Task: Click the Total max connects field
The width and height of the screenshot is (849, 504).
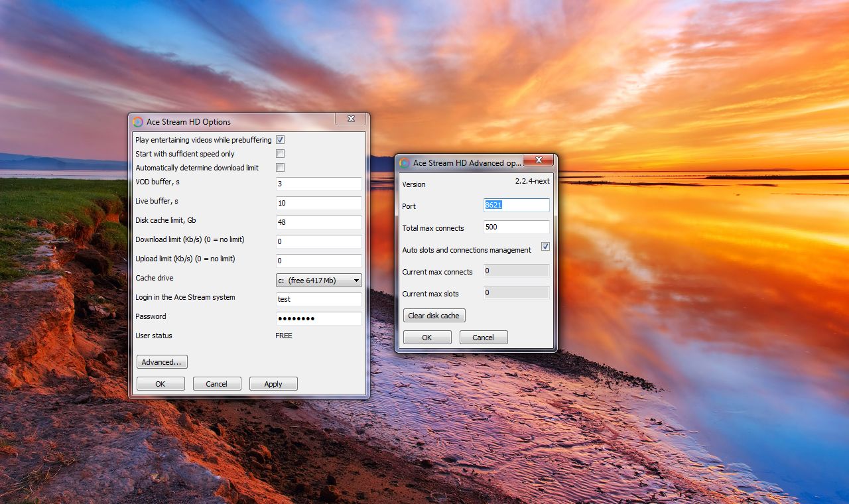Action: coord(517,227)
